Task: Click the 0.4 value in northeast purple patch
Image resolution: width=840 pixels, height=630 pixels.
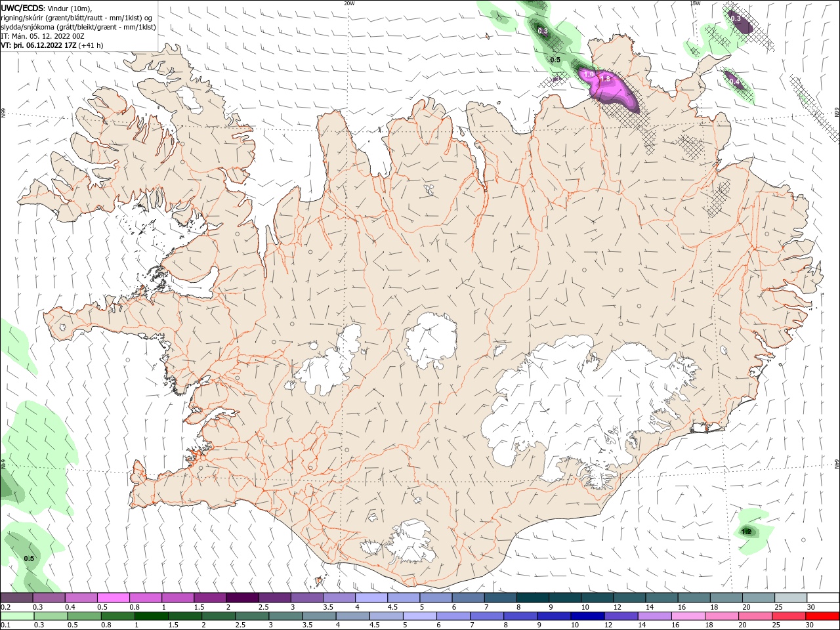Action: [734, 82]
